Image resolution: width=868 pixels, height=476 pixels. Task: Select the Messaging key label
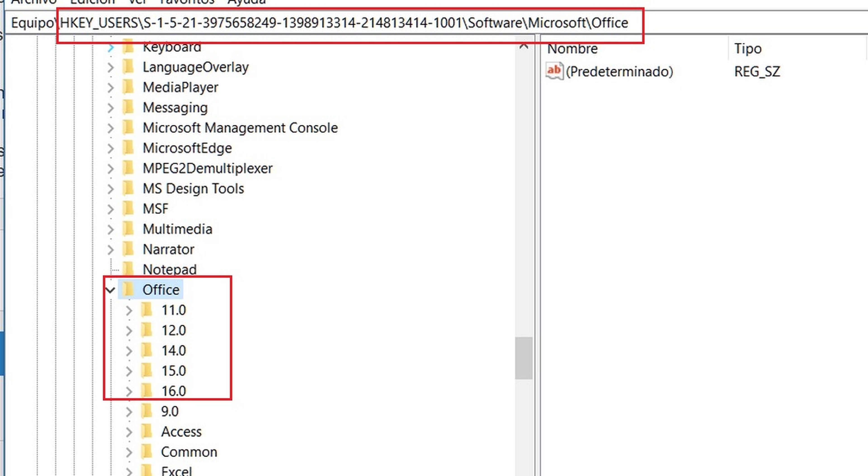[x=175, y=108]
